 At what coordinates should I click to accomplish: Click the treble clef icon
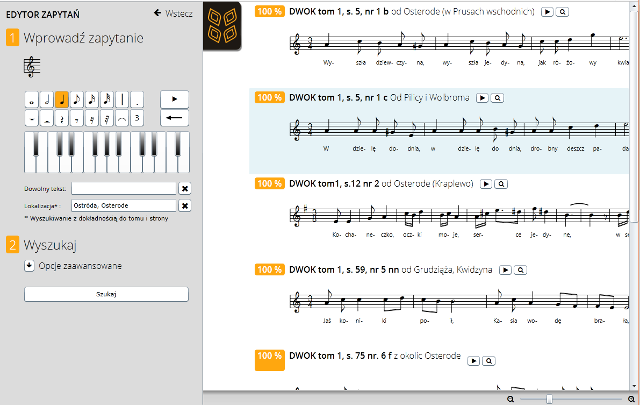click(32, 67)
